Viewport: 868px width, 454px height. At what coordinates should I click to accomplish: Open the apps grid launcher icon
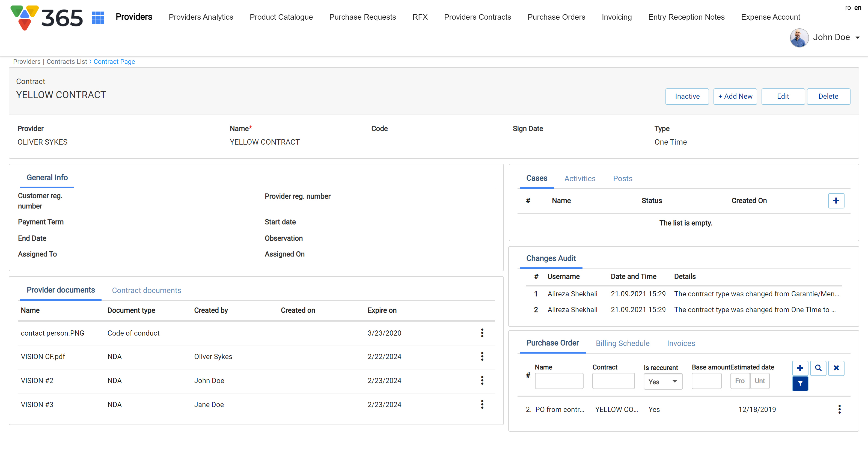point(98,17)
